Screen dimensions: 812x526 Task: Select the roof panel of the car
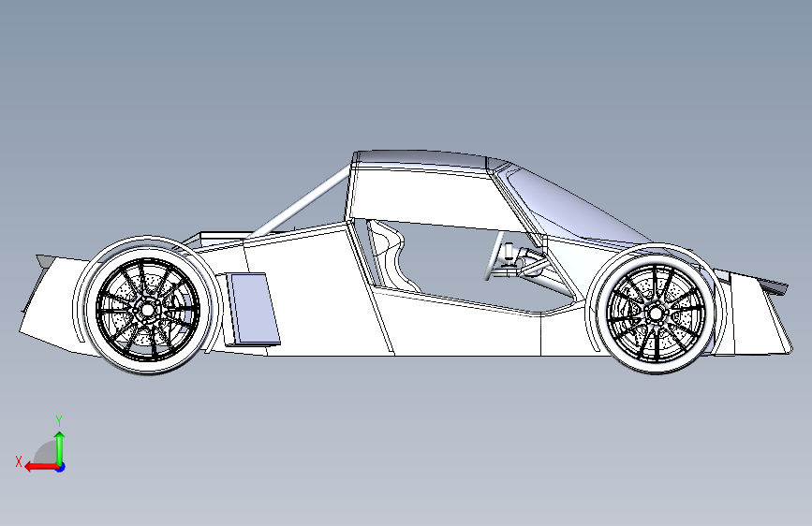coord(421,159)
